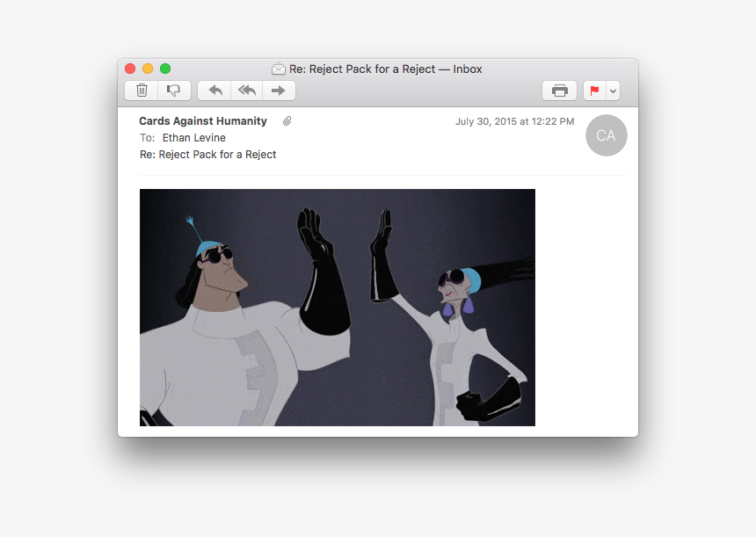Click the envelope icon in title bar
756x537 pixels.
[278, 69]
